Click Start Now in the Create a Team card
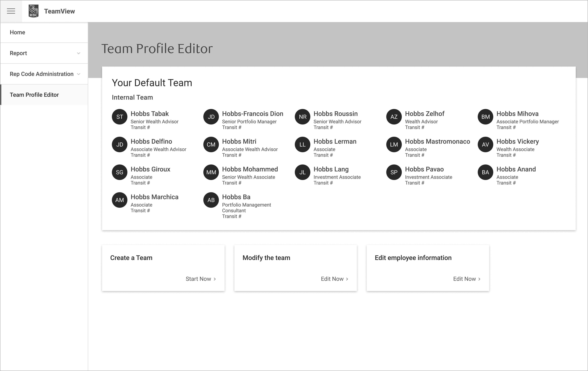The width and height of the screenshot is (588, 371). click(x=201, y=279)
